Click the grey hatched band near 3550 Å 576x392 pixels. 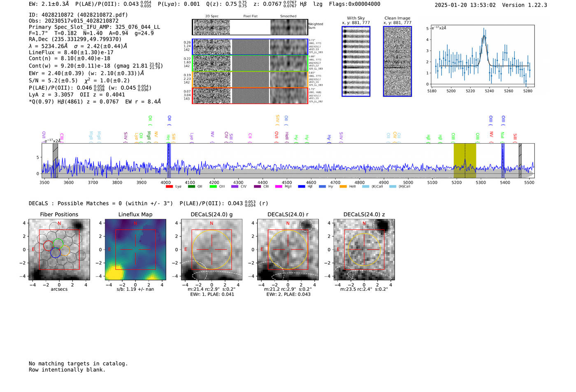click(x=55, y=160)
